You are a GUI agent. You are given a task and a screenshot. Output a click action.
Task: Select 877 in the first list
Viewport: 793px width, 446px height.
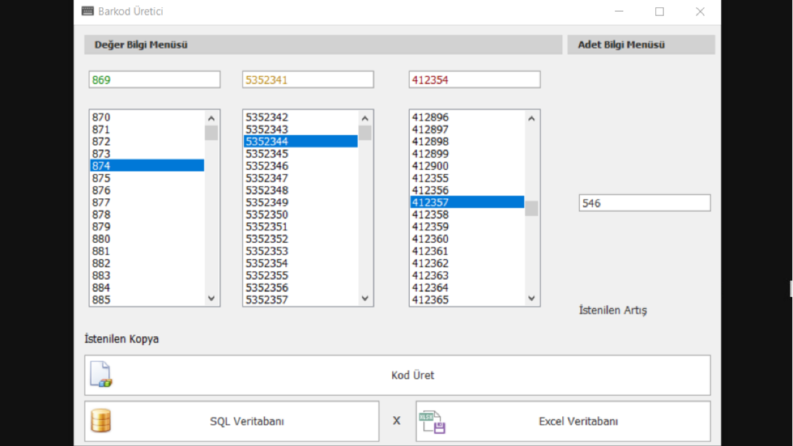click(x=147, y=202)
